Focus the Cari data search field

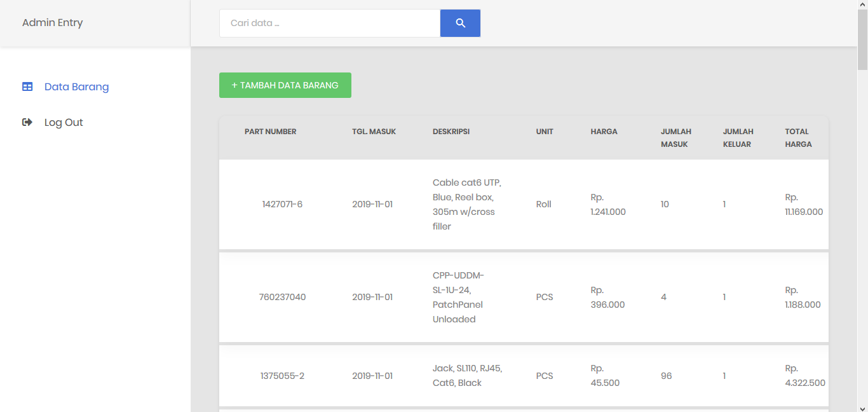pyautogui.click(x=330, y=23)
